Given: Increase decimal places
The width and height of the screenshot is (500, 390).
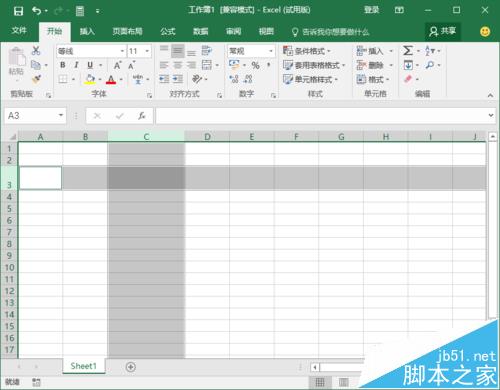Looking at the screenshot, I should tap(234, 79).
